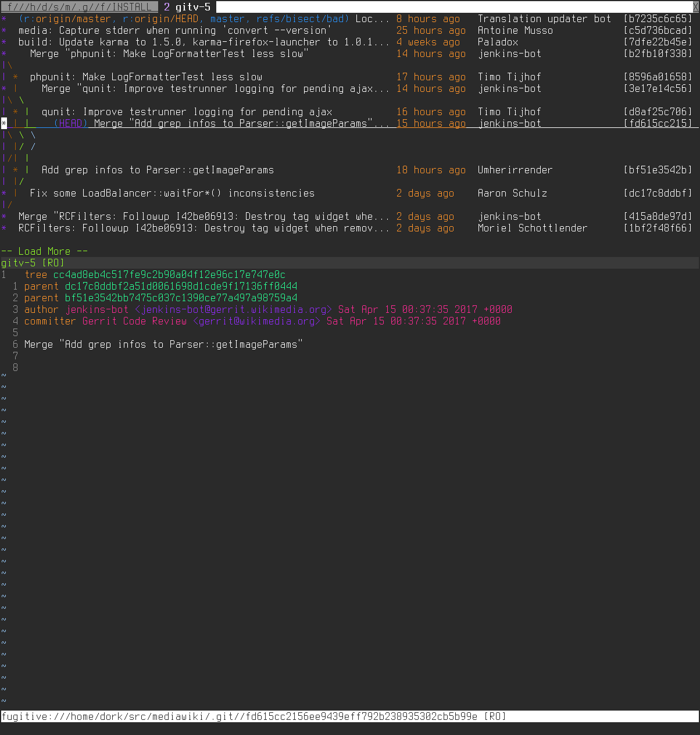Screen dimensions: 700x735
Task: Select 'Add grep infos to Parser::getImageParams' by Umherirrender
Action: click(158, 170)
